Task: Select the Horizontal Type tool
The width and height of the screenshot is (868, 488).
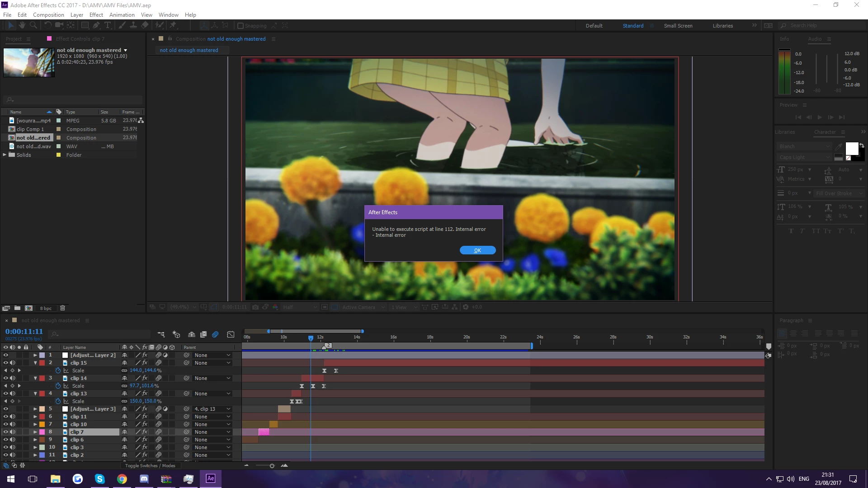Action: click(108, 25)
